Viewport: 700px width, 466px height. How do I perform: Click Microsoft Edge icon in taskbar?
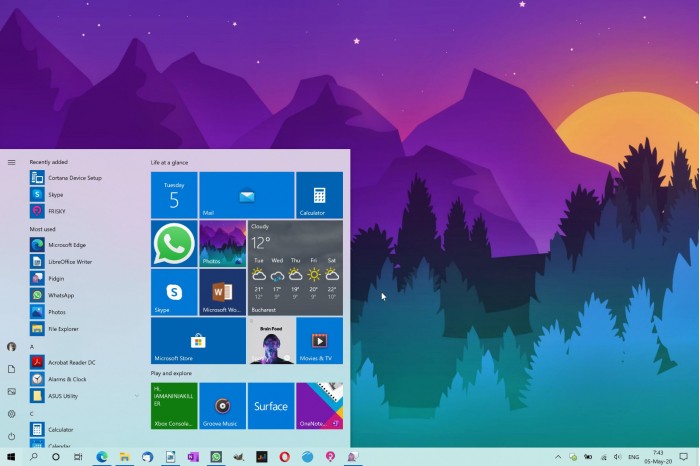[x=102, y=457]
